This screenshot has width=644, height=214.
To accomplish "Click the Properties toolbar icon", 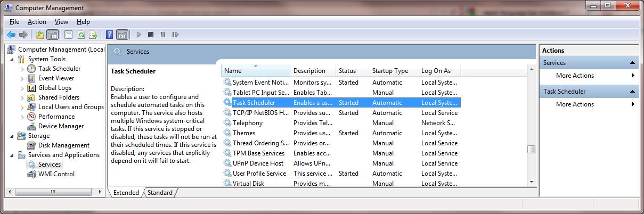I will [x=68, y=35].
